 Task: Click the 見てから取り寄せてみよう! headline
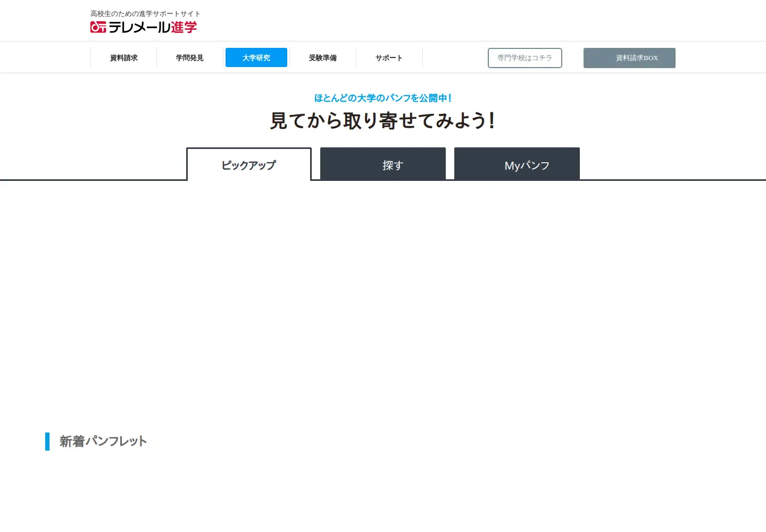(x=383, y=121)
